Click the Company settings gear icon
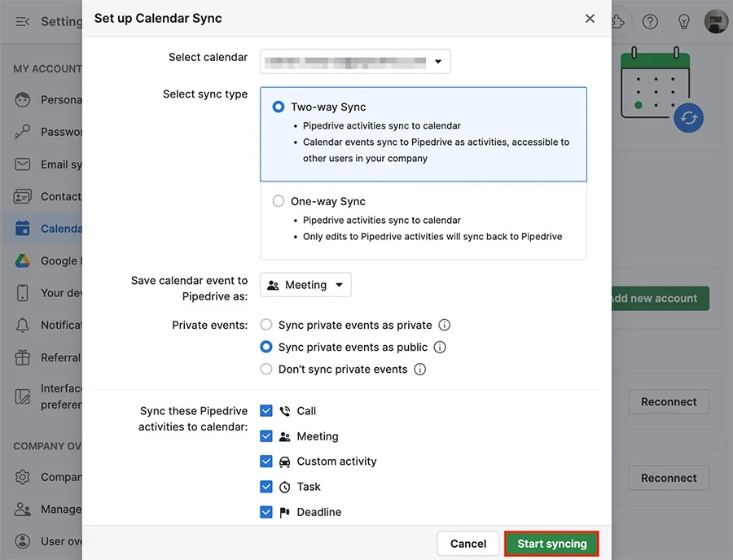The height and width of the screenshot is (560, 733). 23,477
